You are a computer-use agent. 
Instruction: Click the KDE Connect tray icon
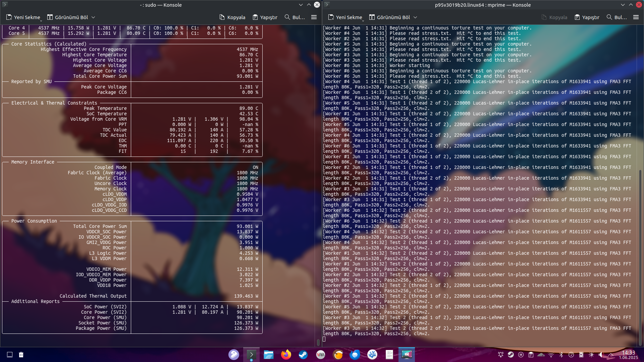581,355
